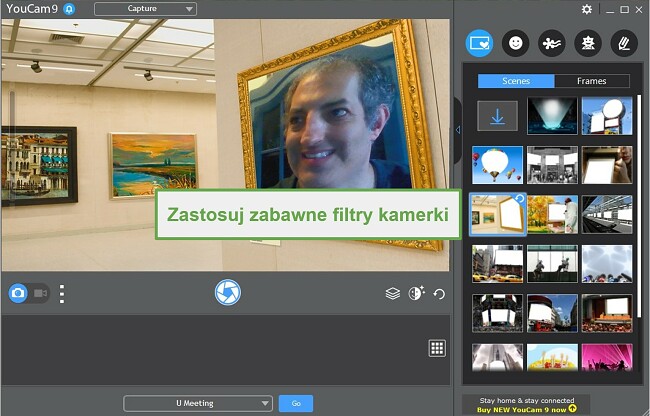Click the shutter capture button

pyautogui.click(x=228, y=293)
